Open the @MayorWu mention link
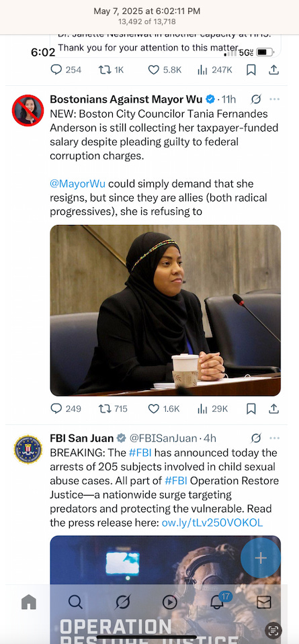299x644 pixels. (78, 183)
